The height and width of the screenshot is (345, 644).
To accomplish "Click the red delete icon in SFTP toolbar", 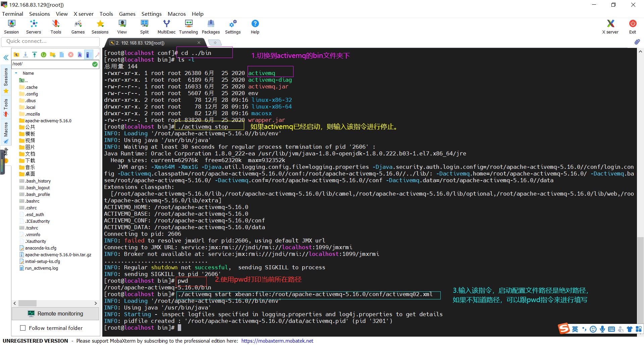I will [70, 55].
